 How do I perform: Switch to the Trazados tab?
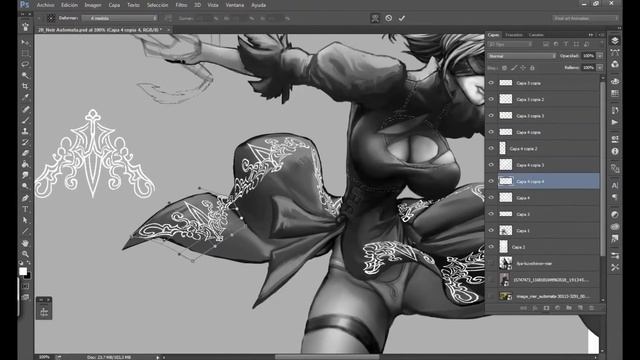pos(514,35)
